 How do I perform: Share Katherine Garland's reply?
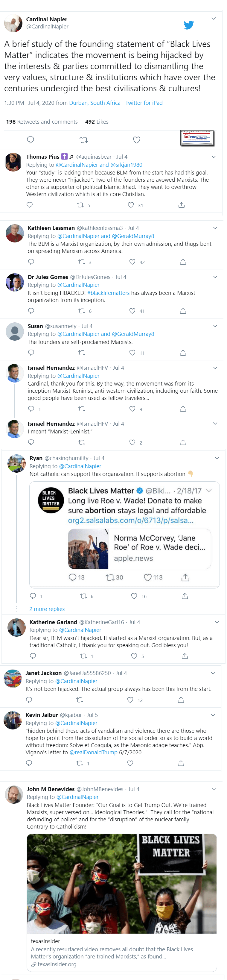[x=185, y=656]
